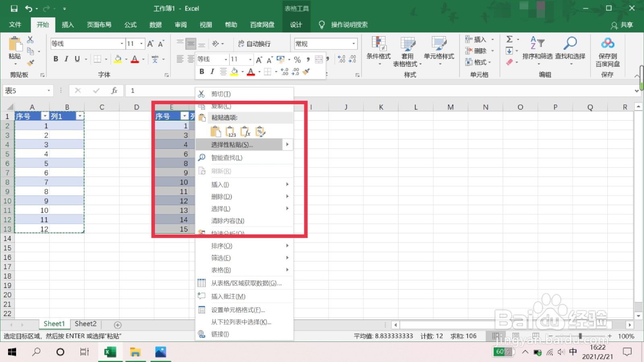This screenshot has width=644, height=362.
Task: Click the Increase Font Size icon in ribbon
Action: click(x=150, y=43)
